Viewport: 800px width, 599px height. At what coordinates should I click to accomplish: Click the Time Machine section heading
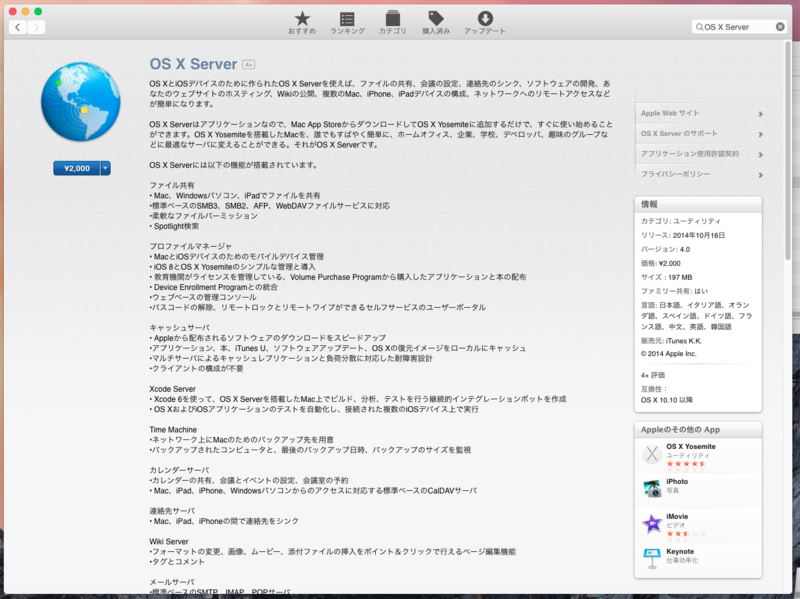(173, 430)
